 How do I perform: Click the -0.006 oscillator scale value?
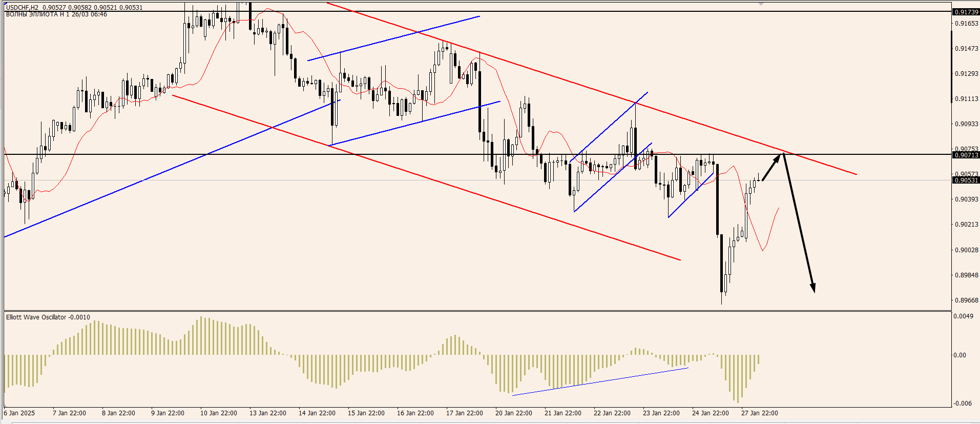[962, 403]
